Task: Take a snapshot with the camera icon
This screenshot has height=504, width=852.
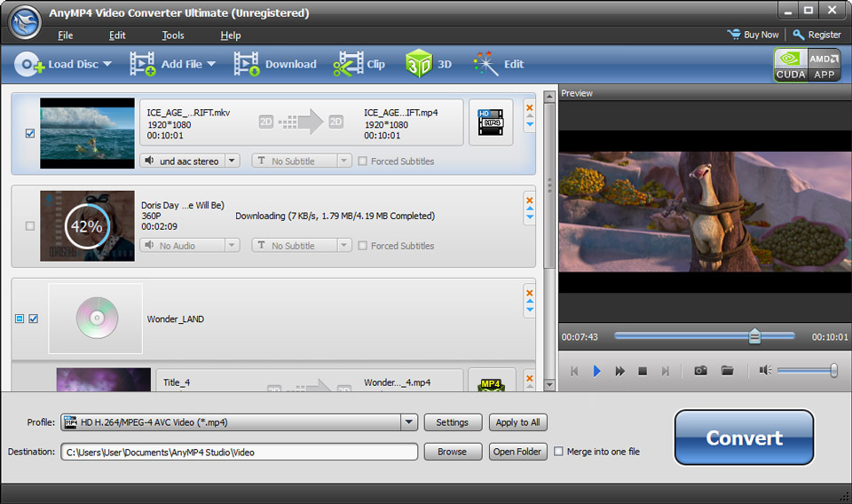Action: [700, 371]
